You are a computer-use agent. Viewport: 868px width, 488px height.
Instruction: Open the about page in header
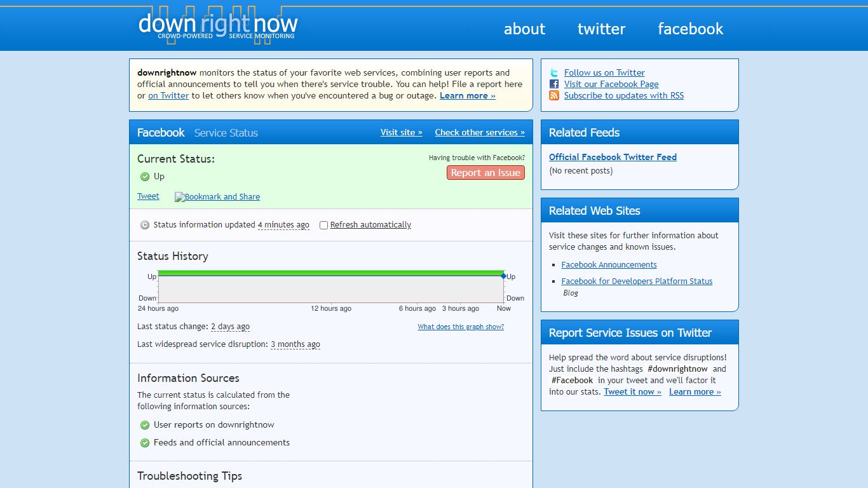[524, 29]
